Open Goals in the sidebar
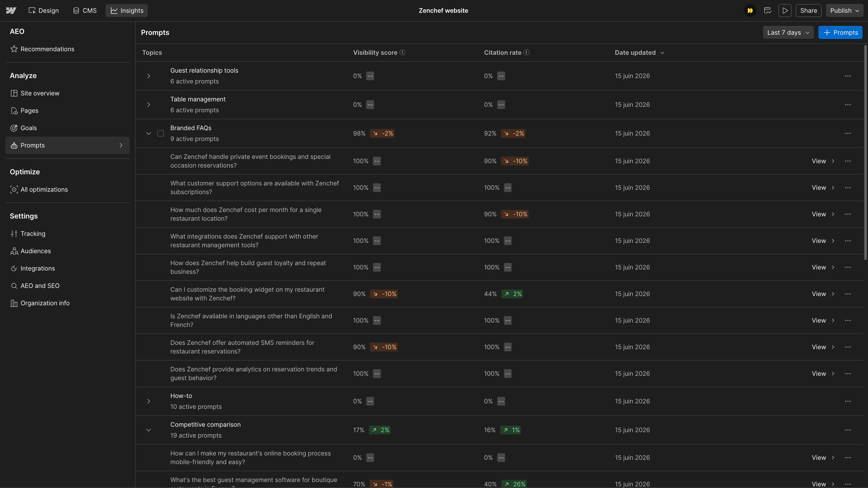Screen dimensions: 868x488 (x=67, y=128)
